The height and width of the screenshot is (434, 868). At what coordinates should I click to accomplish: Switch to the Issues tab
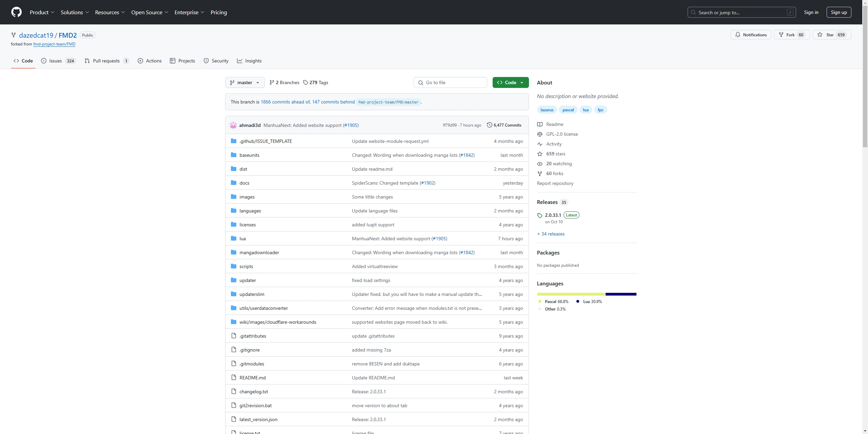[x=58, y=61]
